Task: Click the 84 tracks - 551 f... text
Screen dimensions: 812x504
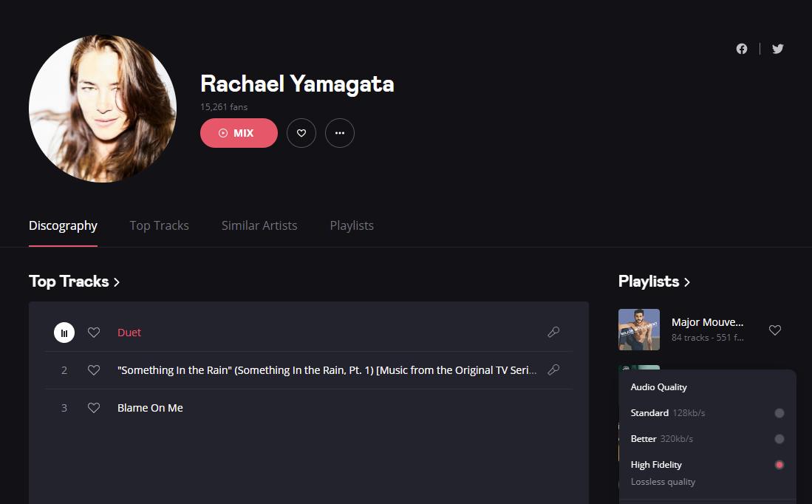Action: tap(707, 338)
